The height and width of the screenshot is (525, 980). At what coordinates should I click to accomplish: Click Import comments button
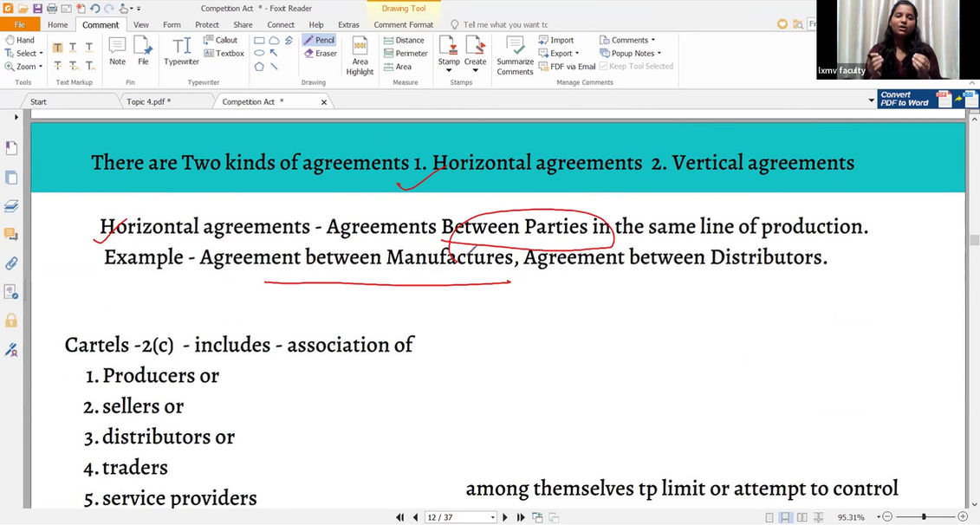[555, 40]
